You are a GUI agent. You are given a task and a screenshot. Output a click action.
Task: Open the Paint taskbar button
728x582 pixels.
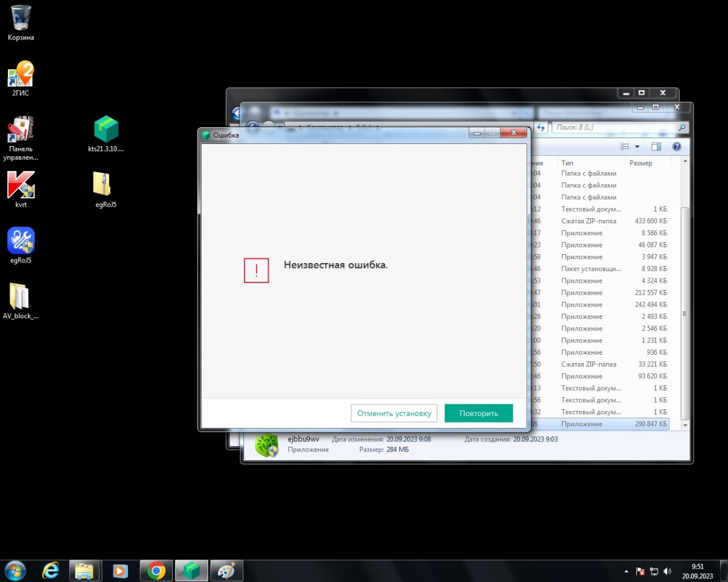tap(227, 570)
